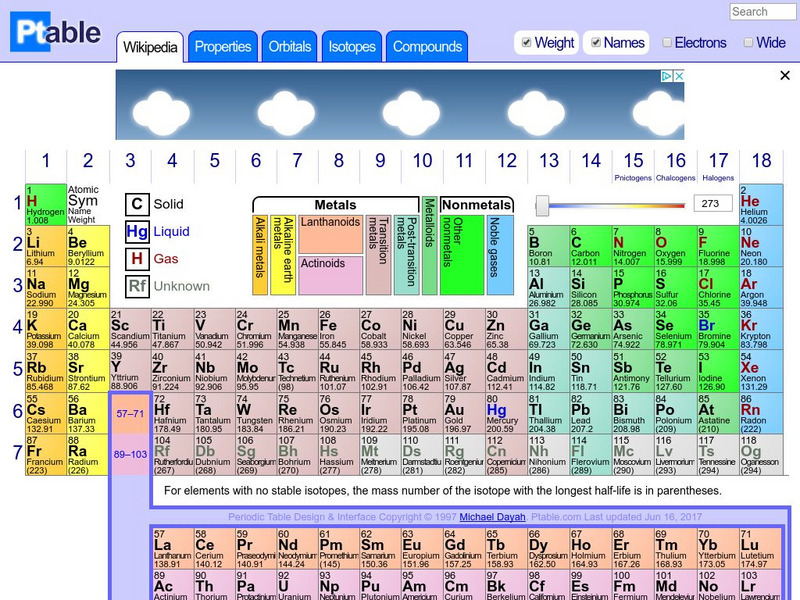Select the Liquid state legend icon Hg

[x=137, y=231]
